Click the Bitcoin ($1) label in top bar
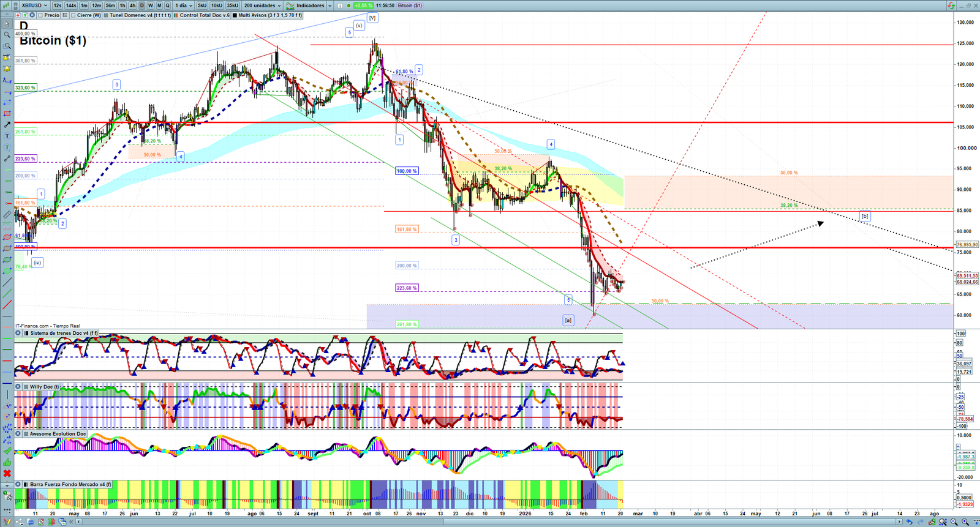The height and width of the screenshot is (527, 980). (410, 6)
